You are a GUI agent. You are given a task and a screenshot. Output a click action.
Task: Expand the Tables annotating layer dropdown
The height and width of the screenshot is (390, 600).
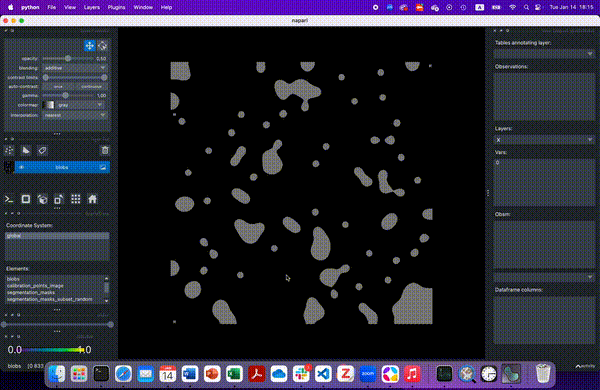(x=544, y=54)
